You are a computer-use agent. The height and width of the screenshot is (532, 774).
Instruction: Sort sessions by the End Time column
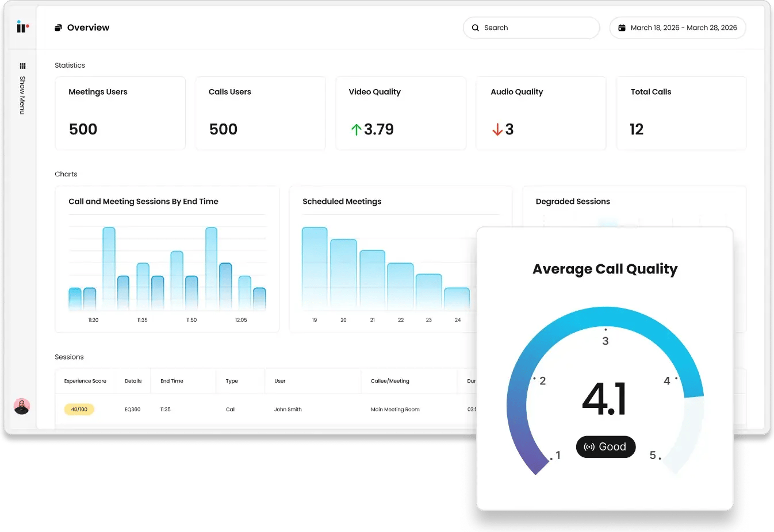(171, 381)
